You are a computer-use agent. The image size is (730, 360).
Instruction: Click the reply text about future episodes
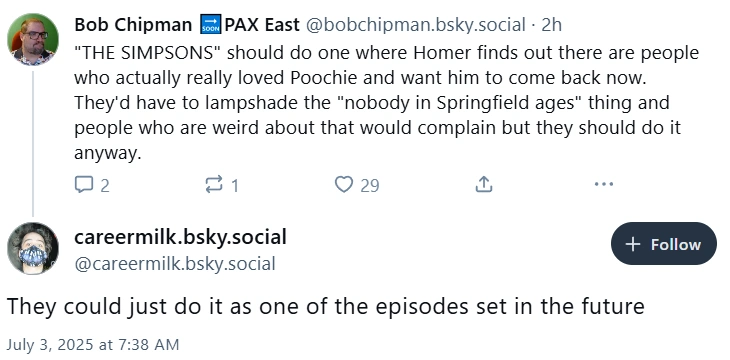(x=325, y=306)
